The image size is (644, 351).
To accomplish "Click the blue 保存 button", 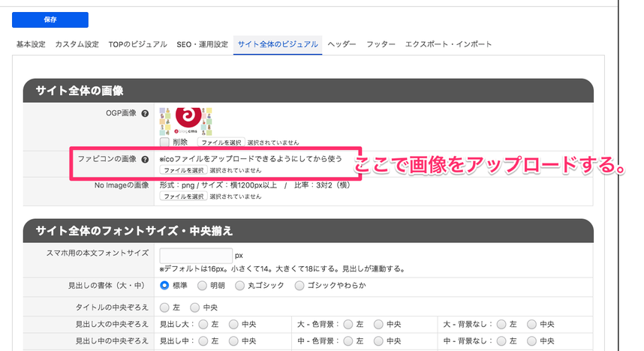I will pos(50,20).
